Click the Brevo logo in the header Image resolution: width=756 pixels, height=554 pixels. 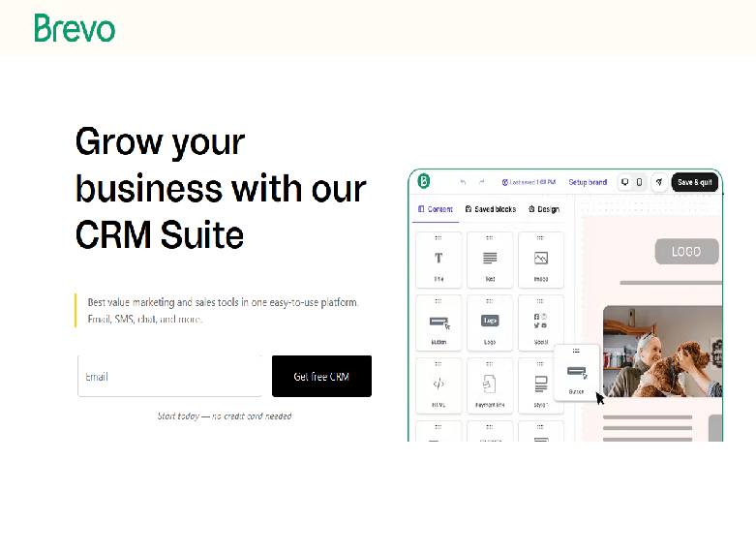[x=75, y=28]
